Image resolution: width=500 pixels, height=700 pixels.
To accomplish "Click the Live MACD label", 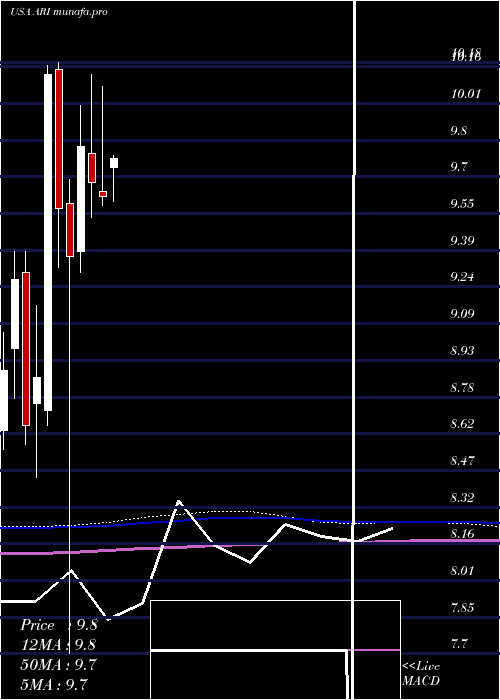I will 421,673.
